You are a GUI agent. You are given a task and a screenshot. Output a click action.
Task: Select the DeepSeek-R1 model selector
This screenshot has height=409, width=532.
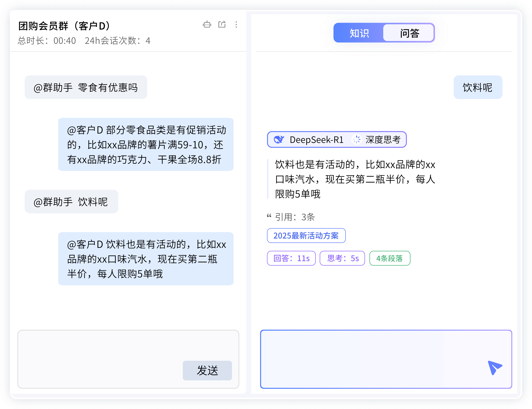[316, 139]
